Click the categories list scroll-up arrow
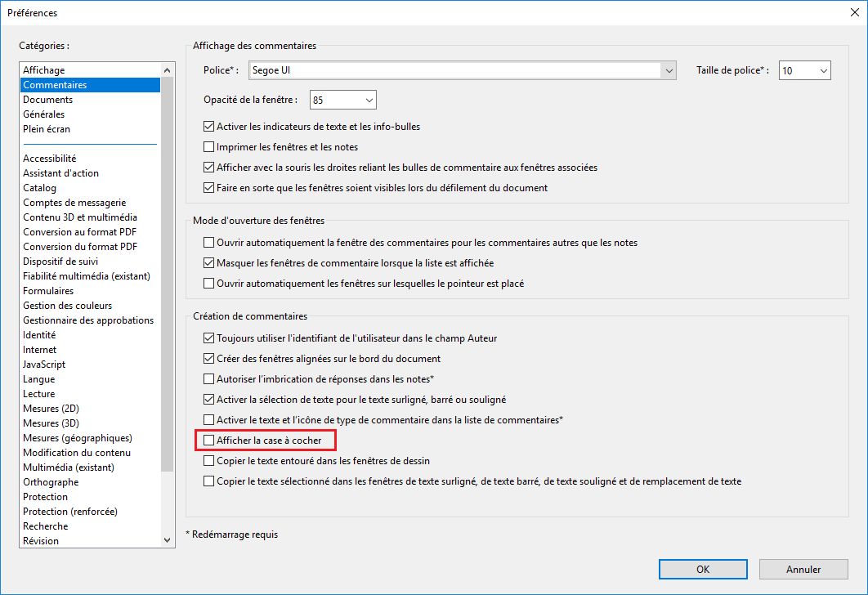The width and height of the screenshot is (868, 595). coord(168,70)
